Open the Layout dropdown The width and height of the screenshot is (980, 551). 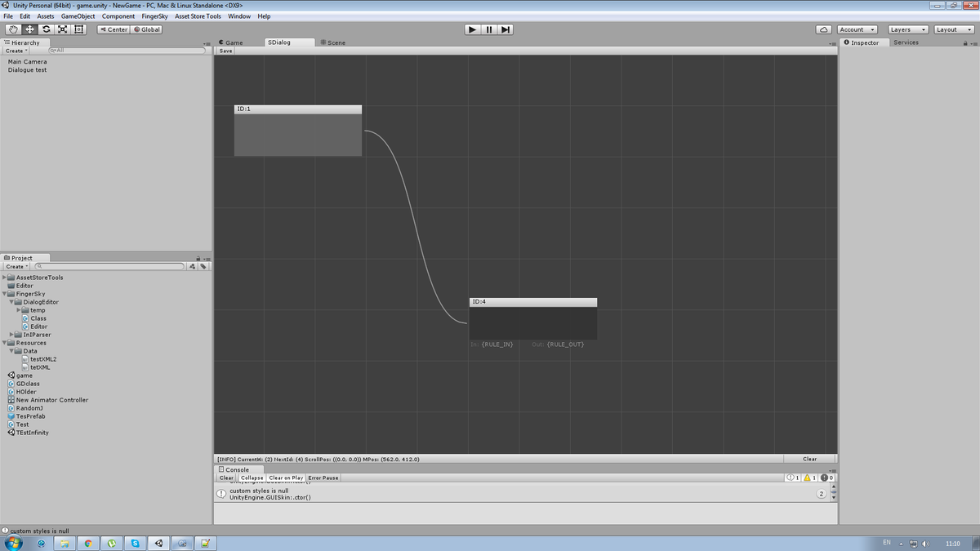point(952,29)
